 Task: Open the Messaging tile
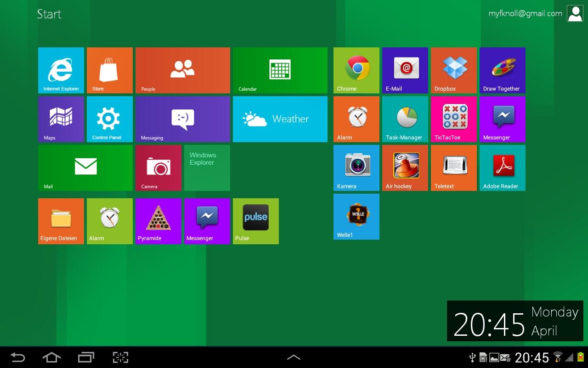(183, 119)
